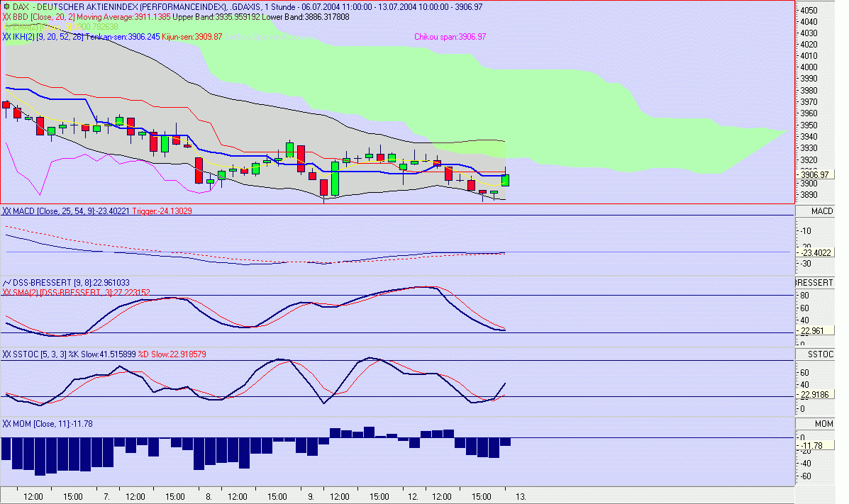The height and width of the screenshot is (504, 849).
Task: Click the MACD panel axis header
Action: pos(815,211)
